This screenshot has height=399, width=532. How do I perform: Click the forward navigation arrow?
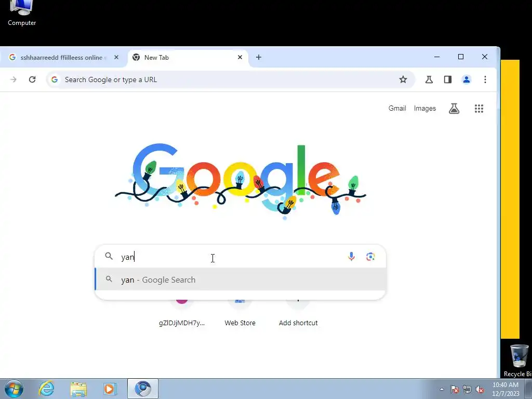pos(14,79)
